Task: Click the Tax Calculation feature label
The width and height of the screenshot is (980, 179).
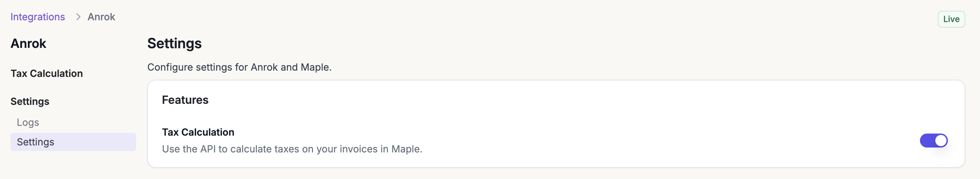Action: pos(198,132)
